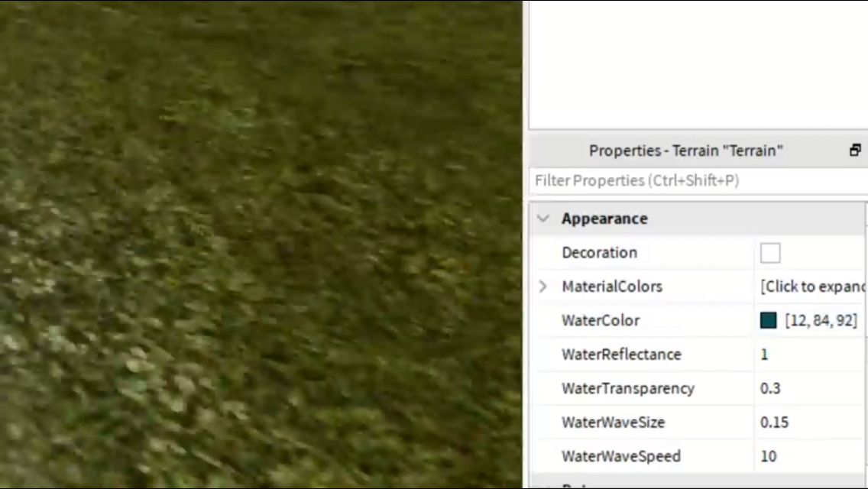
Task: Select the WaterColor property row label
Action: [601, 320]
